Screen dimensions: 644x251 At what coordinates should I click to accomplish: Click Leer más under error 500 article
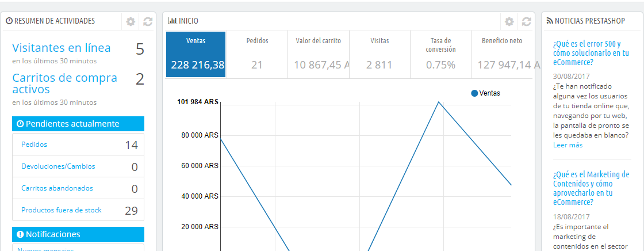pyautogui.click(x=568, y=145)
